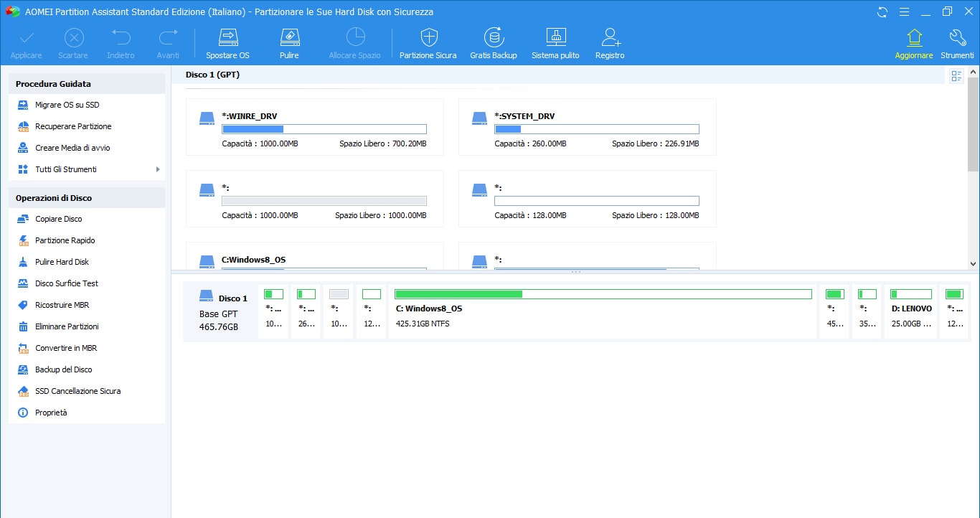Image resolution: width=980 pixels, height=518 pixels.
Task: Launch Partizione Sicura
Action: tap(428, 42)
